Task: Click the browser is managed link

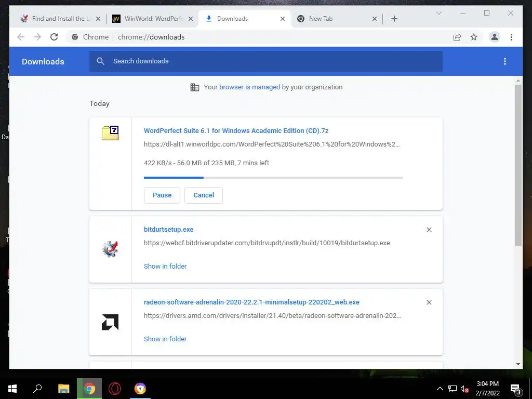Action: coord(249,87)
